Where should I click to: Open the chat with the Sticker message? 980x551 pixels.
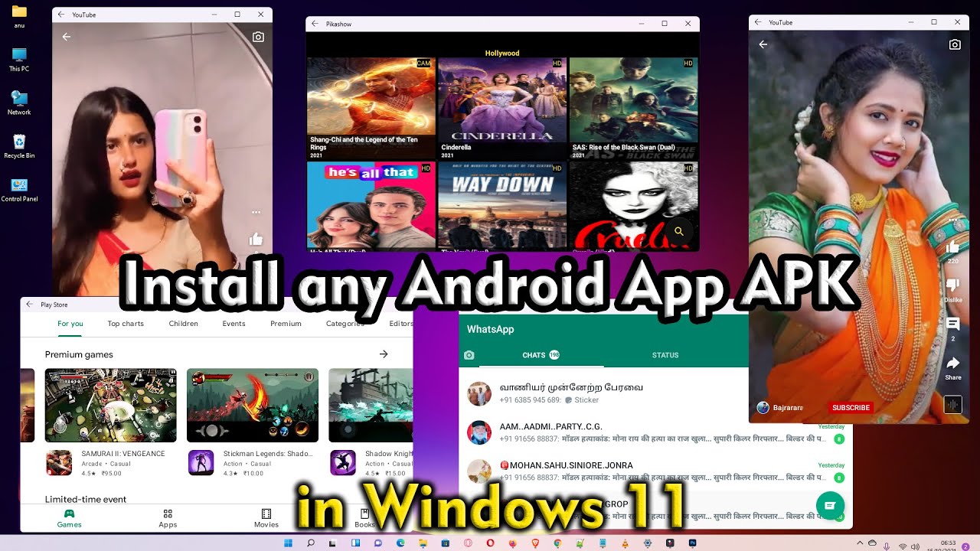[x=603, y=393]
